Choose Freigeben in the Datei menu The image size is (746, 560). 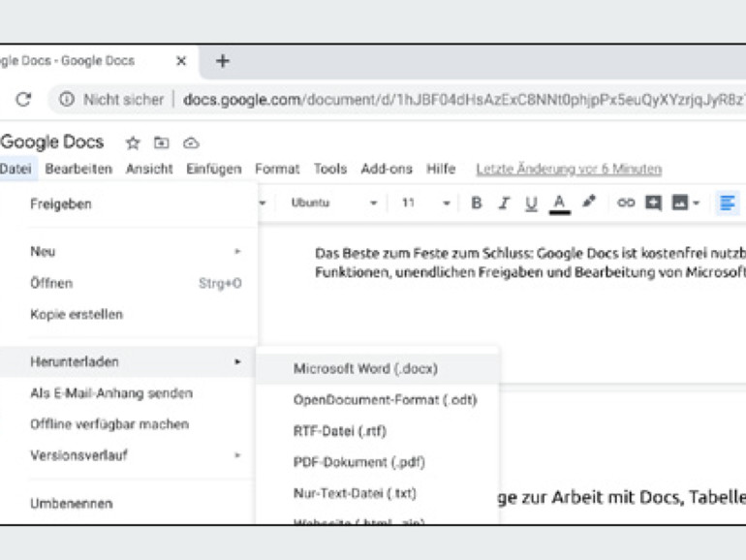coord(129,204)
